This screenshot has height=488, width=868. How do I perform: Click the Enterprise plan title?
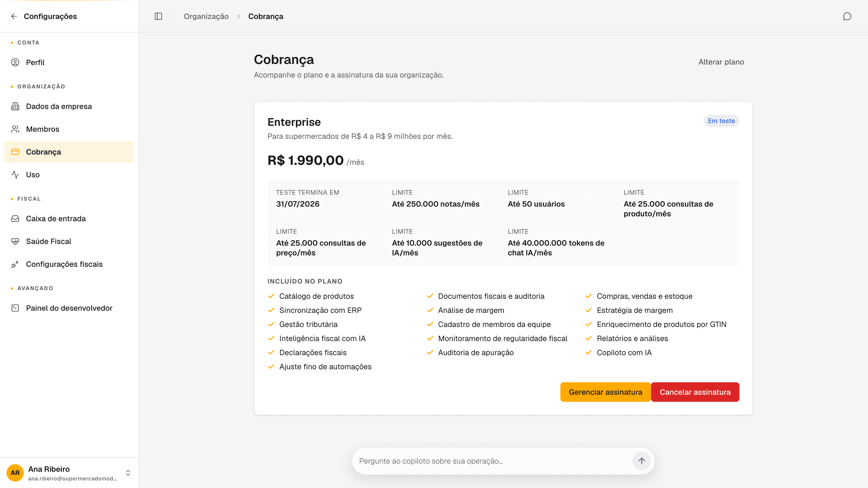[294, 122]
